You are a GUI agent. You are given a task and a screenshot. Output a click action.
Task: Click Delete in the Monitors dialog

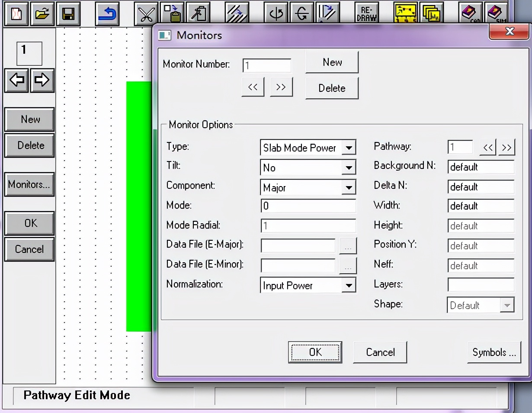(x=332, y=88)
